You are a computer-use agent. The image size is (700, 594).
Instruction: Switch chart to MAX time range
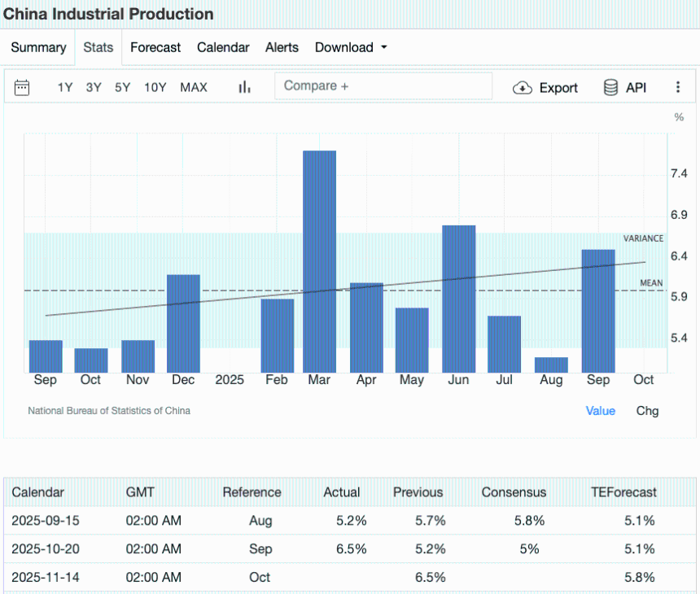[x=194, y=88]
